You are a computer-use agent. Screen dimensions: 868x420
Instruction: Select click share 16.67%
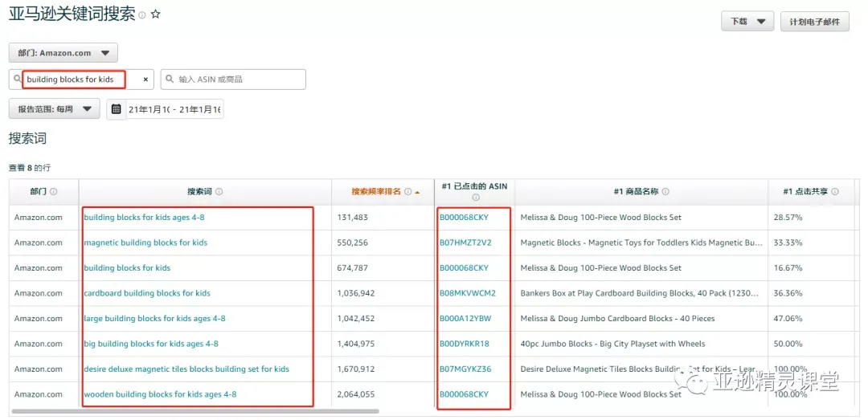coord(788,268)
